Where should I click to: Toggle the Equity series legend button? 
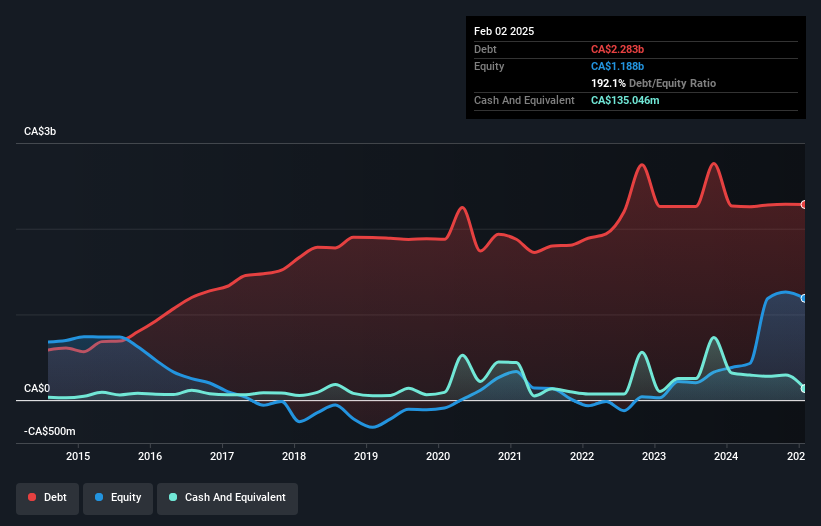[118, 498]
